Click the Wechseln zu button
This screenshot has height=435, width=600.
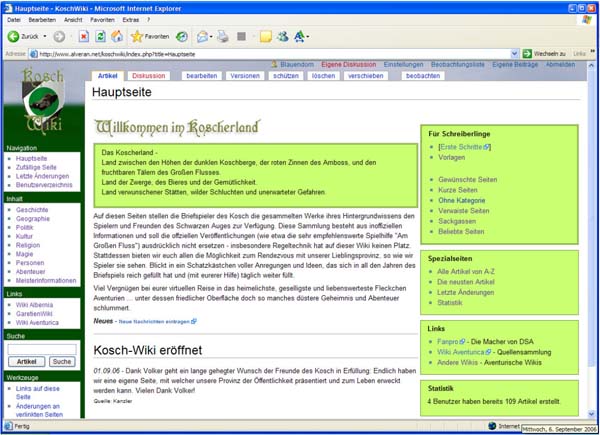pos(544,53)
